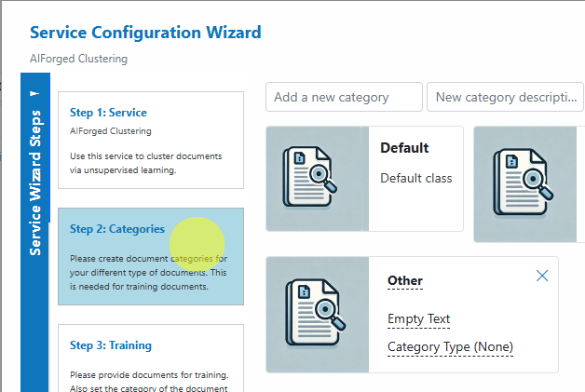Edit the Empty Text description

pos(418,318)
